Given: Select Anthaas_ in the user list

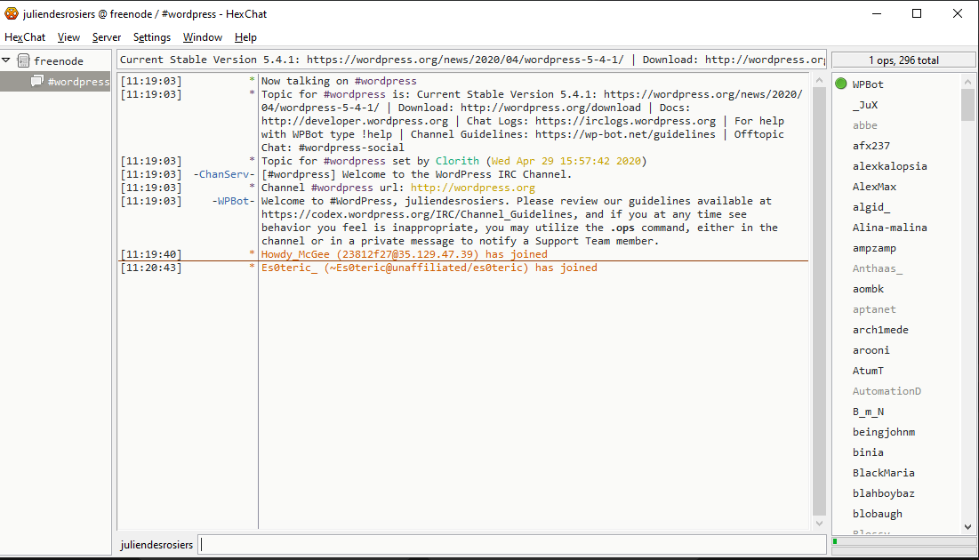Looking at the screenshot, I should 878,268.
